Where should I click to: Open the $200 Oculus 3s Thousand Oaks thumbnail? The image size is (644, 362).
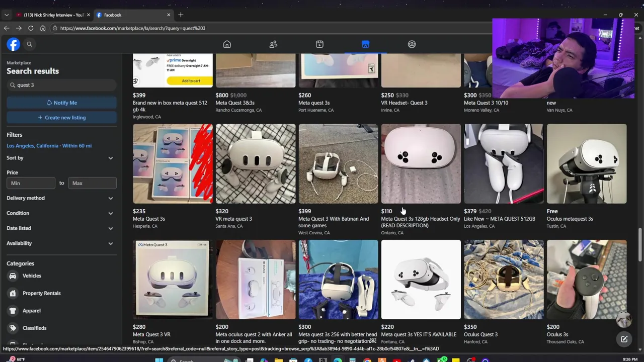pyautogui.click(x=587, y=280)
